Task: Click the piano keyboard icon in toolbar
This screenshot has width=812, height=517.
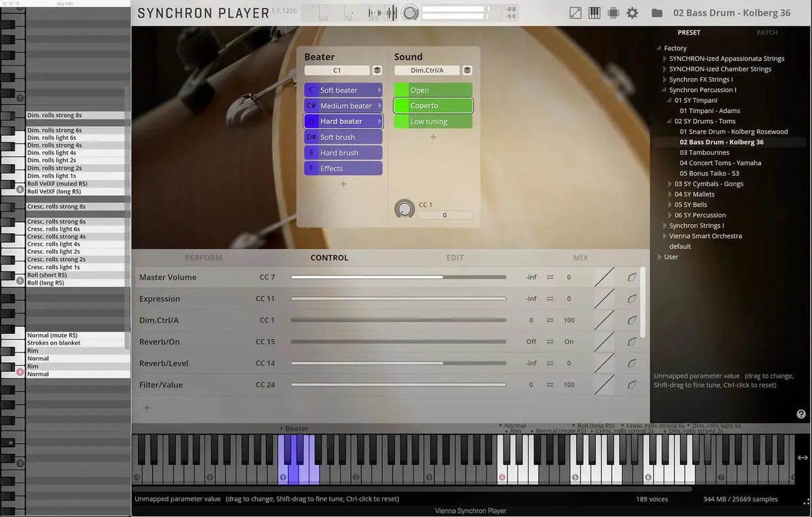Action: 594,13
